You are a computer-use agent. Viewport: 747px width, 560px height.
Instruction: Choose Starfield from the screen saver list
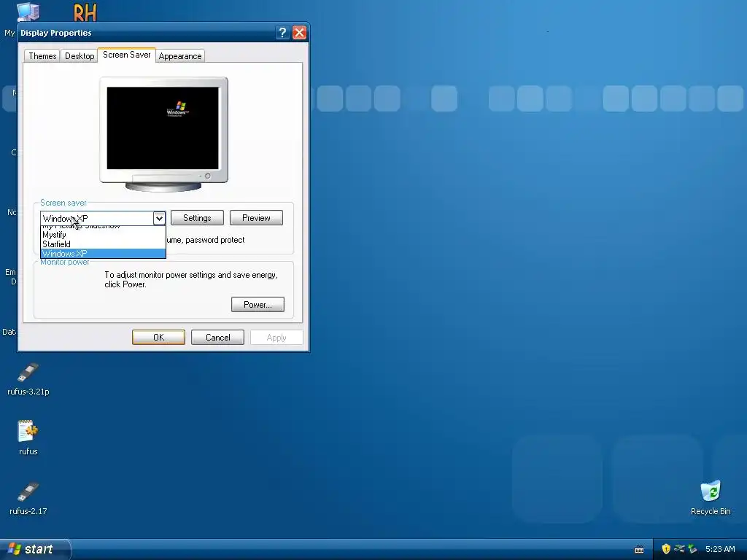(x=103, y=244)
